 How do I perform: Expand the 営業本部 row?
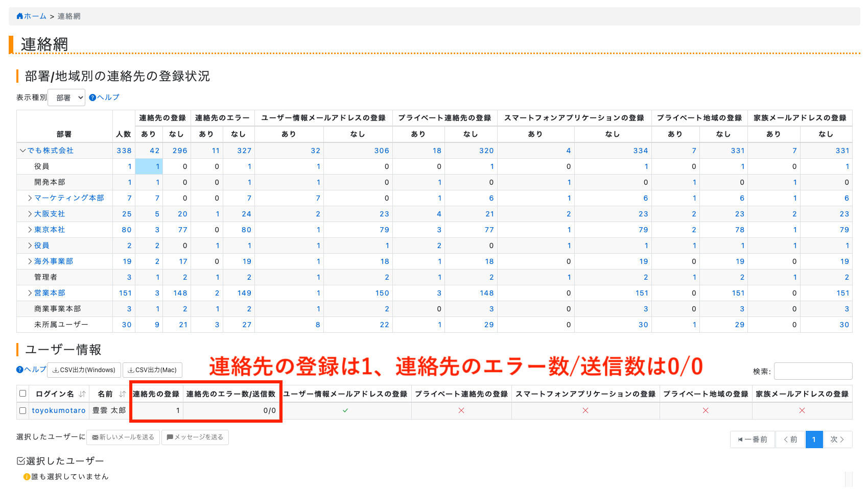coord(30,293)
